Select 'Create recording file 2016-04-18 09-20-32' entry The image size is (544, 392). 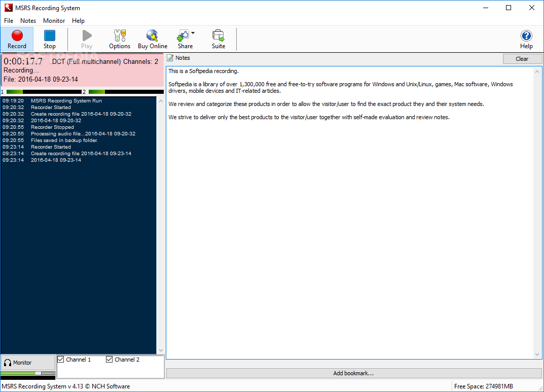click(81, 114)
